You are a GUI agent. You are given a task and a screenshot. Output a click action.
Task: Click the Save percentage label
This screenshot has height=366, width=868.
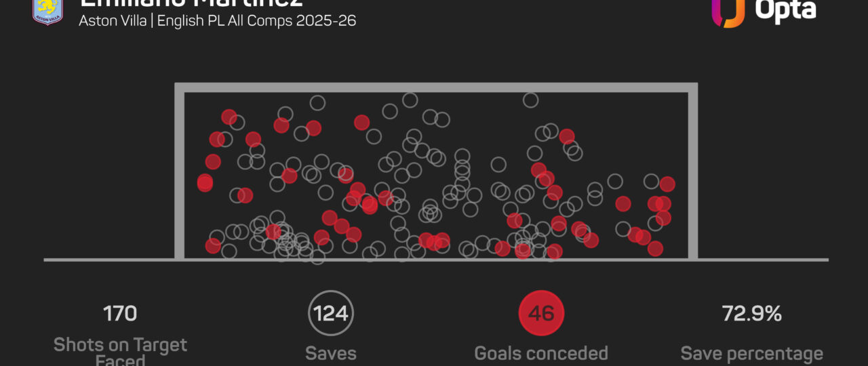pyautogui.click(x=751, y=353)
